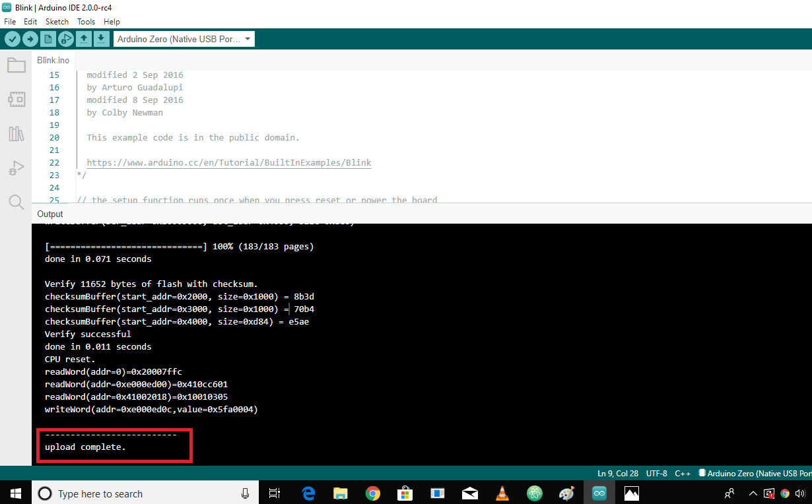The width and height of the screenshot is (812, 504).
Task: Click the People icon in system tray
Action: pyautogui.click(x=729, y=493)
